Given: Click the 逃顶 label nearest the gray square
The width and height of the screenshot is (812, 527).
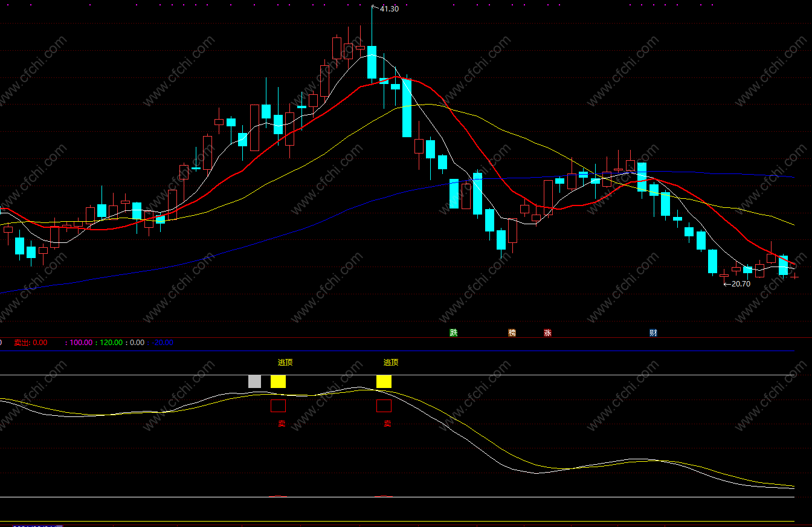Looking at the screenshot, I should (x=285, y=363).
